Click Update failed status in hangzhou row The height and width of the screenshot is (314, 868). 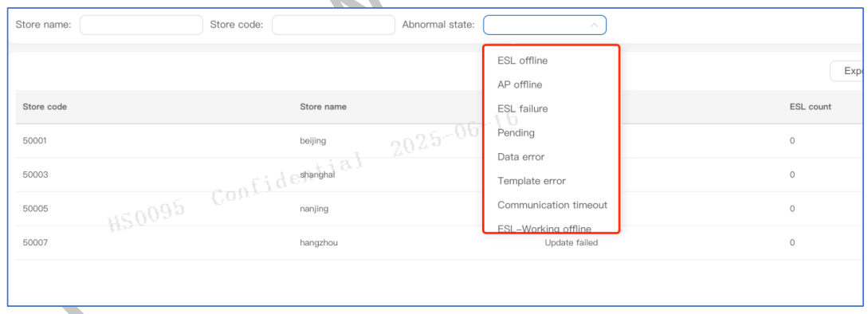[571, 242]
